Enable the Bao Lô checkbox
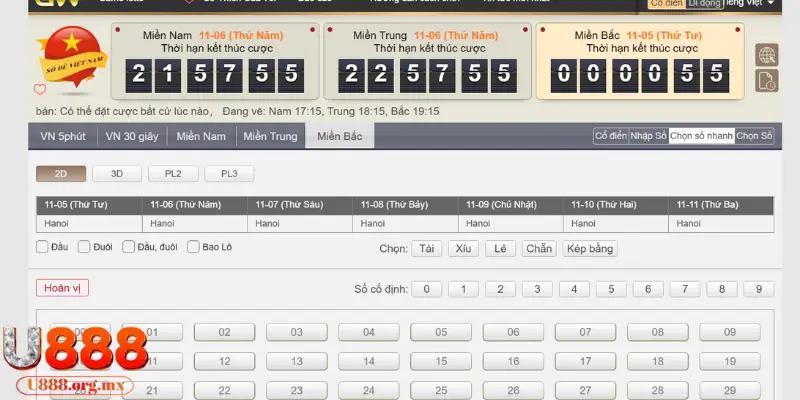The height and width of the screenshot is (400, 800). click(193, 247)
